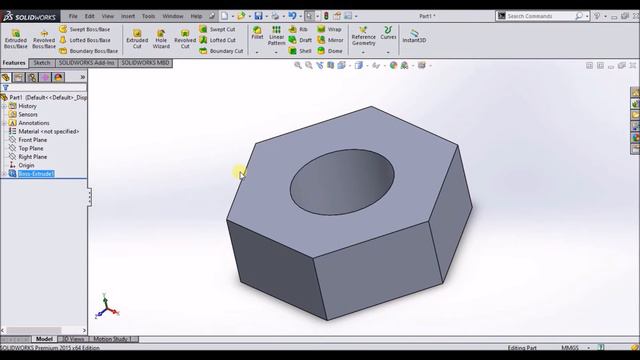Open the PropertyManager tab icon
Viewport: 640px width, 360px height.
point(19,77)
